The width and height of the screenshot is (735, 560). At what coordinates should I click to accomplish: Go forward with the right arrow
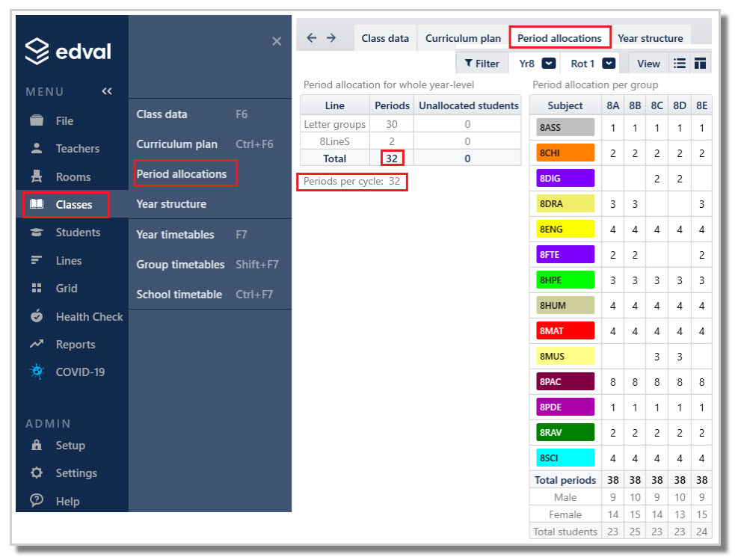(x=331, y=37)
